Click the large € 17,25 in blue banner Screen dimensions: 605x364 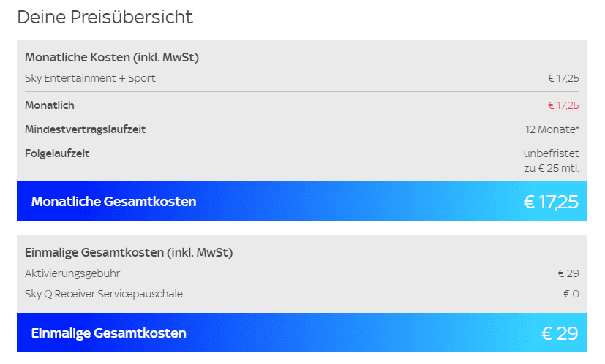click(x=551, y=202)
